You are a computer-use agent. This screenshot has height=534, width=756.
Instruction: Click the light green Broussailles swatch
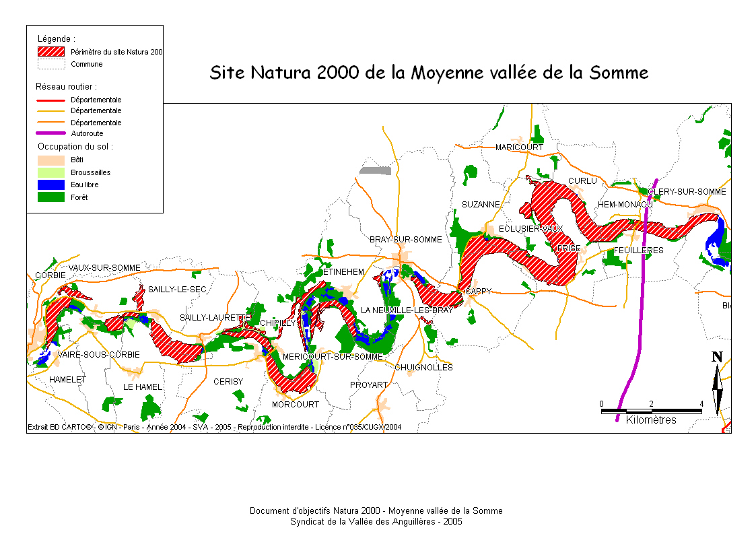click(x=51, y=172)
